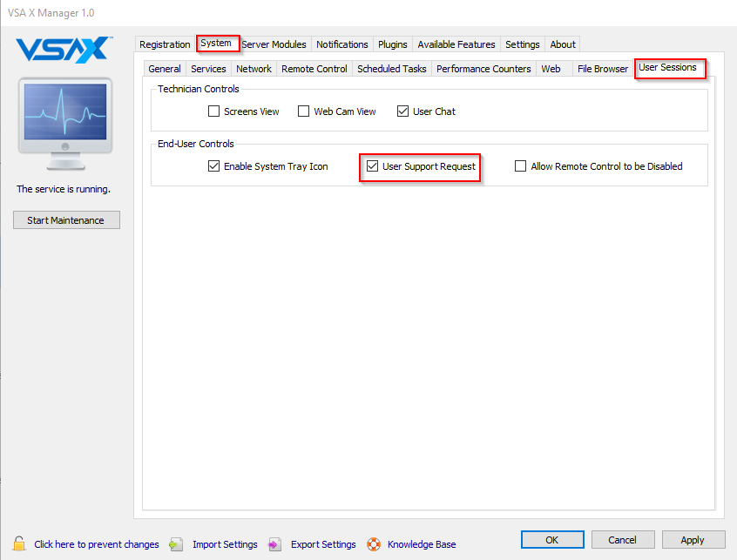Click the Import Settings link
Image resolution: width=737 pixels, height=560 pixels.
pyautogui.click(x=225, y=544)
